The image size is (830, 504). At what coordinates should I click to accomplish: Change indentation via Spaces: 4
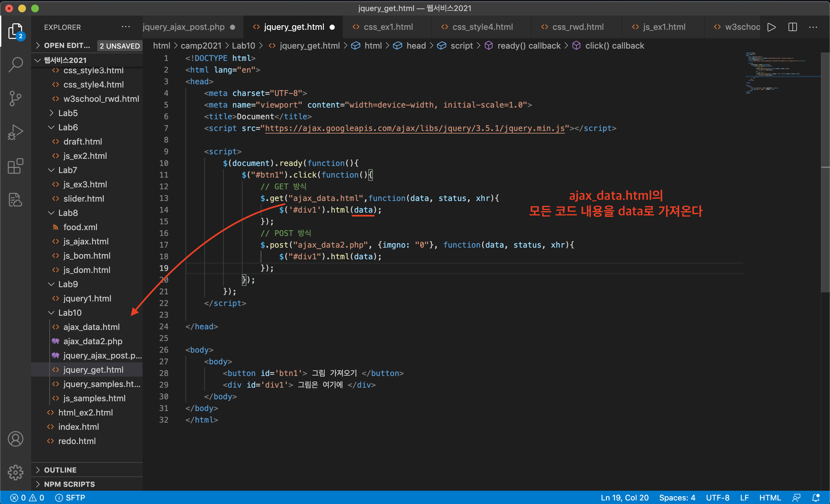point(677,498)
